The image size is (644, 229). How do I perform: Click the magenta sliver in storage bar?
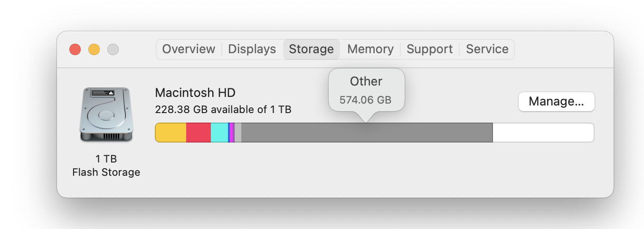(232, 133)
